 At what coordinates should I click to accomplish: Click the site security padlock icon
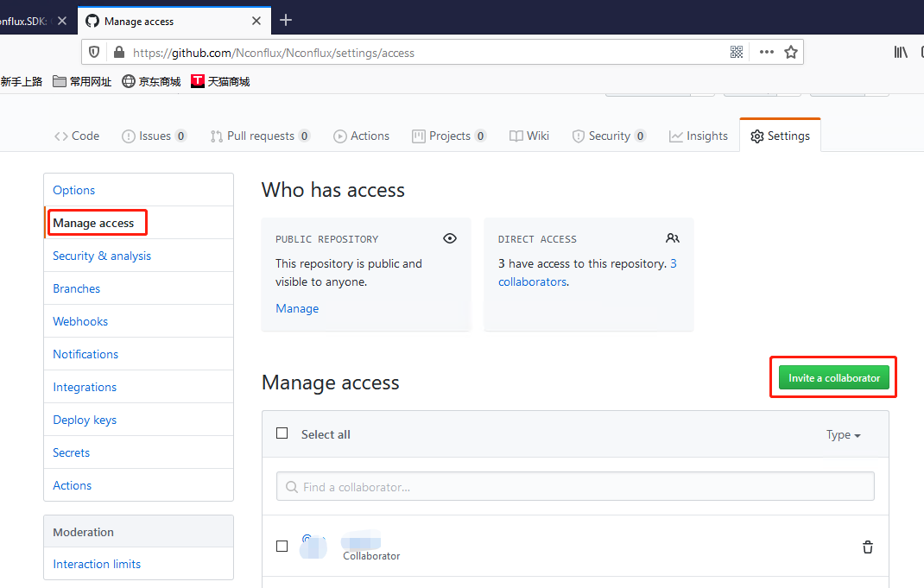coord(119,53)
